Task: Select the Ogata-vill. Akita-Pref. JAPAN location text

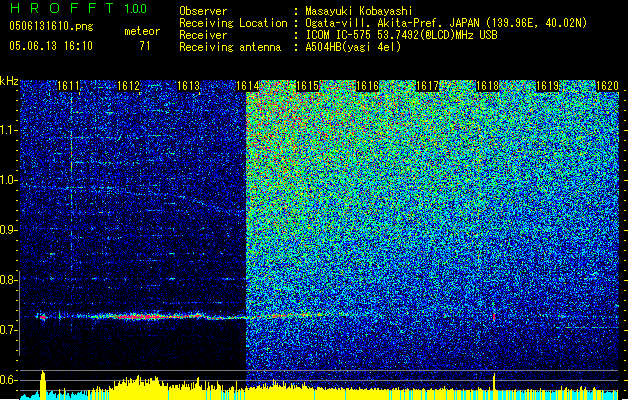Action: pyautogui.click(x=446, y=23)
